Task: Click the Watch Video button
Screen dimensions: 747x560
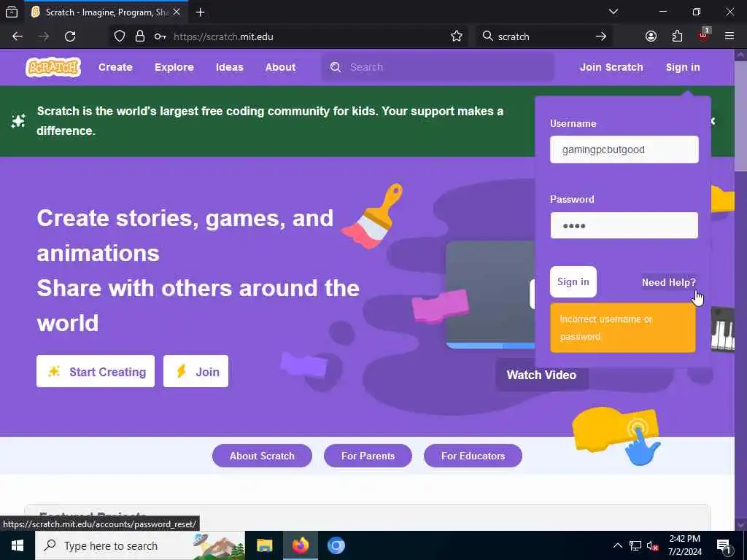Action: click(541, 376)
